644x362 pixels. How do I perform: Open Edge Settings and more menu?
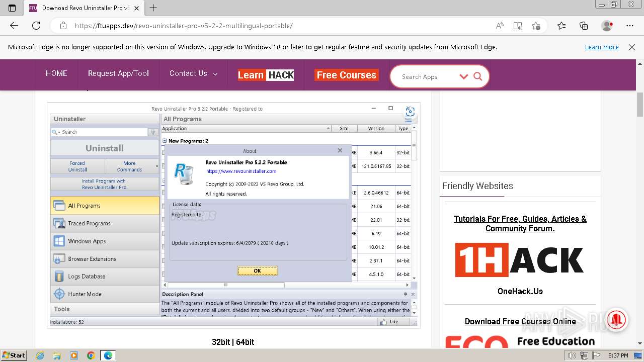(630, 26)
